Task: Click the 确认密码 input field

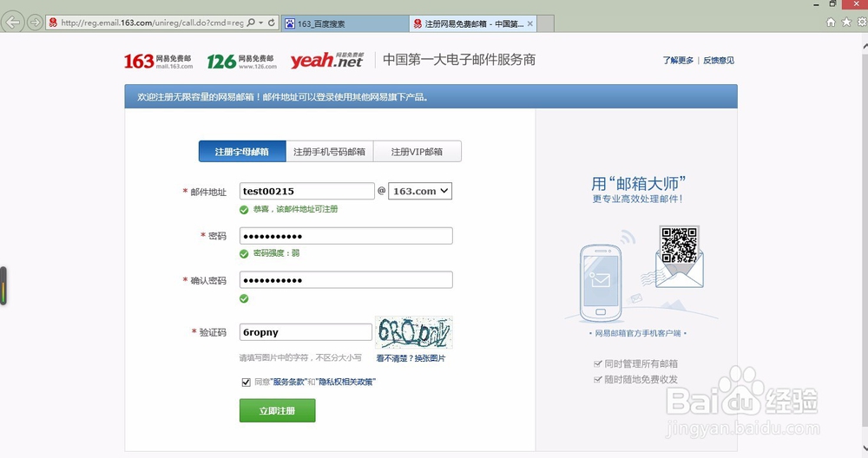Action: (x=346, y=280)
